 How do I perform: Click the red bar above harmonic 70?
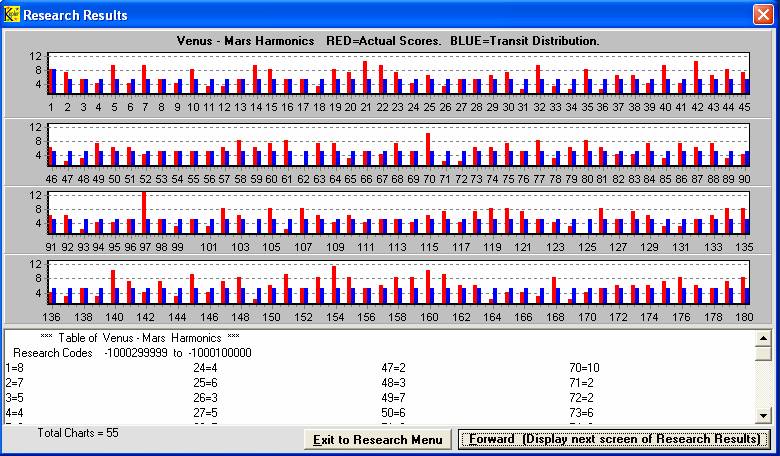tap(428, 148)
